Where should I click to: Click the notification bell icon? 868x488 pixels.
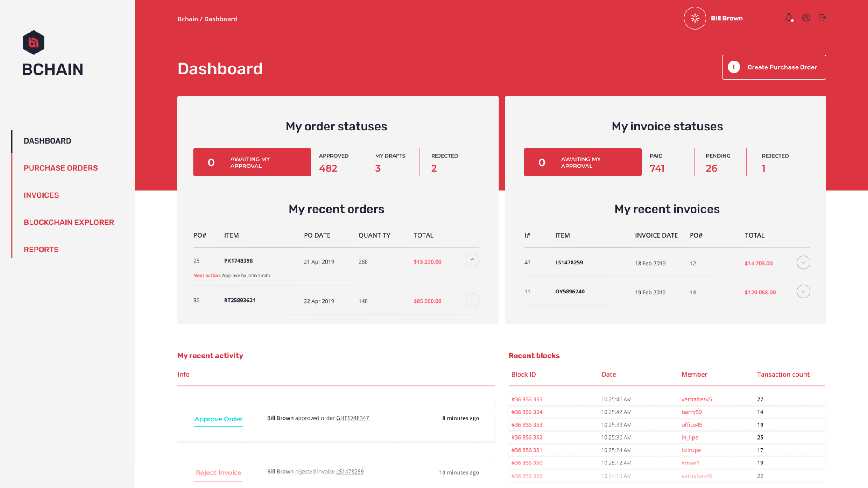point(788,18)
